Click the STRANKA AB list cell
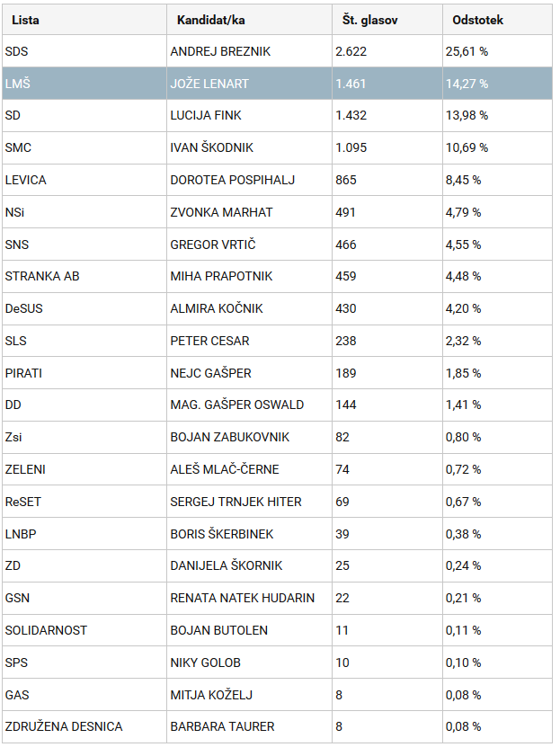Image resolution: width=560 pixels, height=756 pixels. (x=84, y=276)
